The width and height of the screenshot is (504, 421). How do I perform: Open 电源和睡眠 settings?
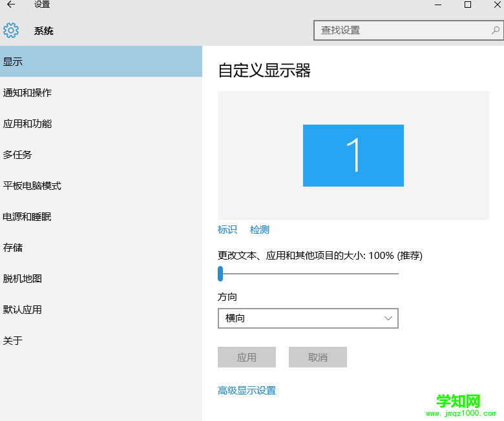click(x=101, y=216)
